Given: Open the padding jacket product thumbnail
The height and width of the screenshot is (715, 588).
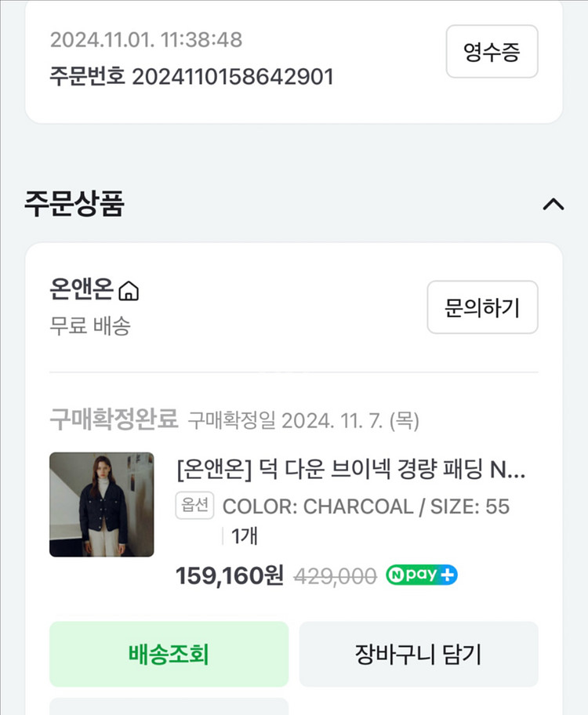Looking at the screenshot, I should [102, 504].
